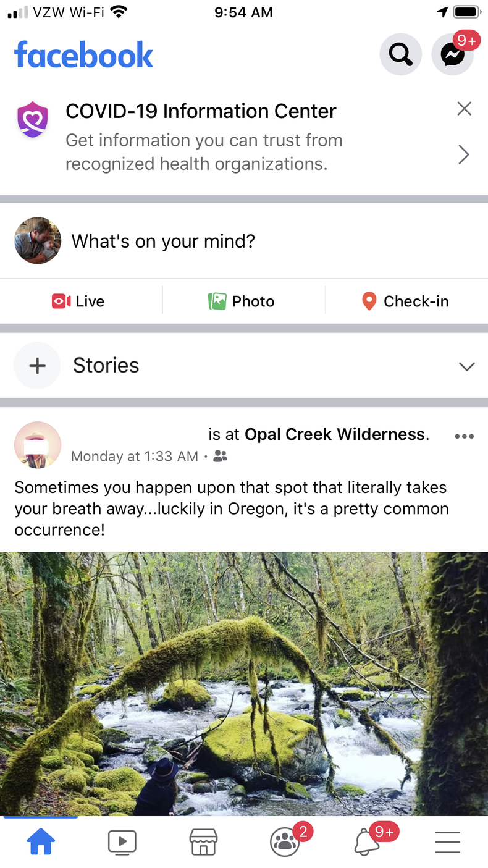Open Facebook search
The width and height of the screenshot is (488, 868).
point(400,55)
